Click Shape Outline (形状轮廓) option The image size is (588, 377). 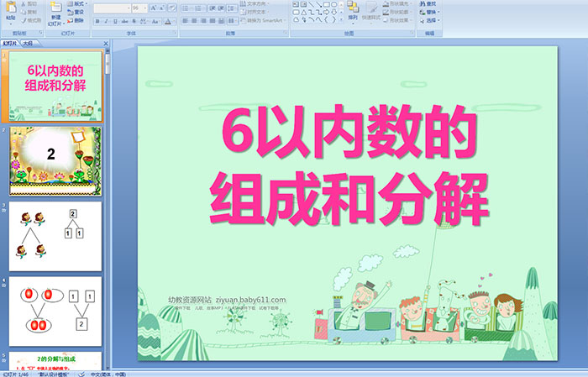[x=397, y=12]
